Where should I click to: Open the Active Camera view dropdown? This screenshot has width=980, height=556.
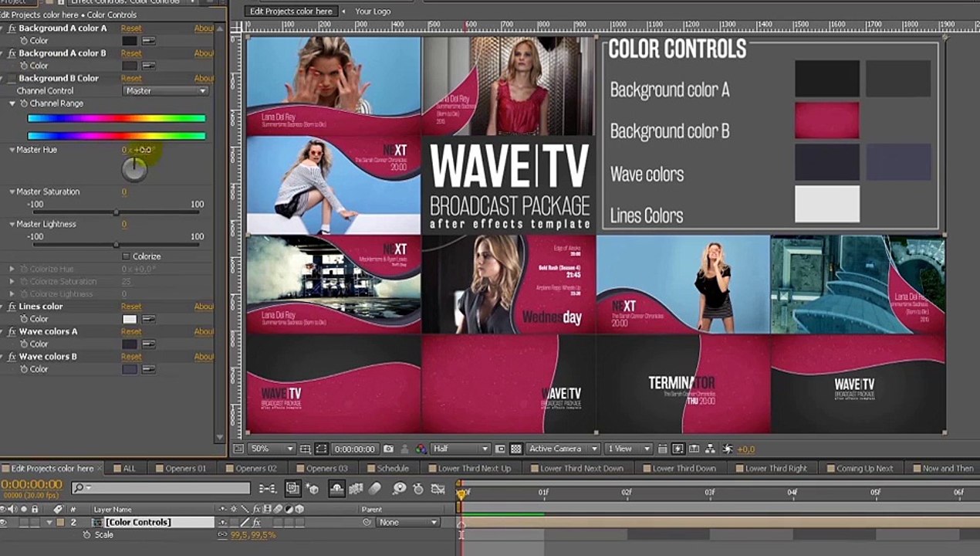[x=563, y=449]
